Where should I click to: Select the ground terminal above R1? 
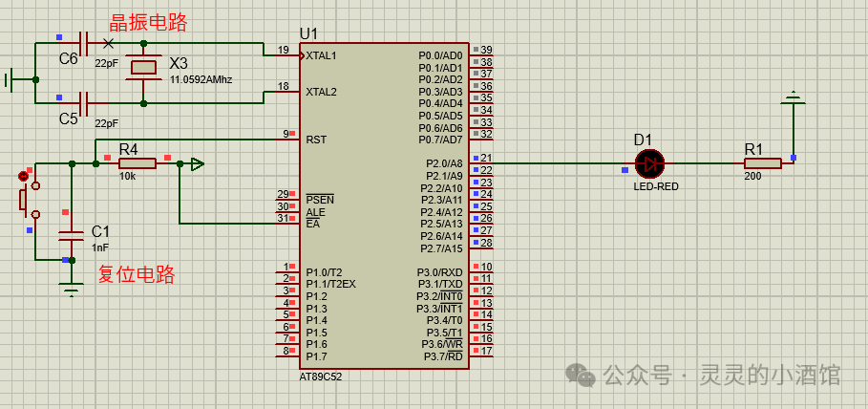pos(794,97)
